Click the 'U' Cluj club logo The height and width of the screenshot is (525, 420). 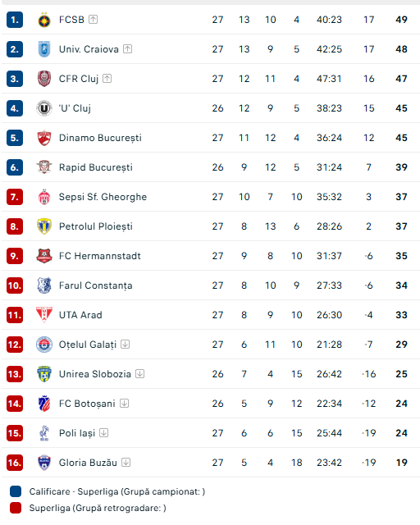43,108
